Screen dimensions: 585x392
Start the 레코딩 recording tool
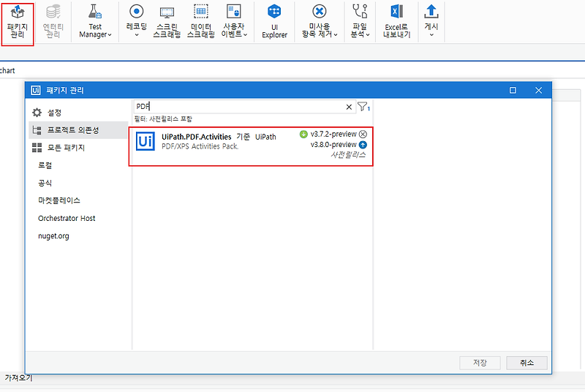click(137, 21)
